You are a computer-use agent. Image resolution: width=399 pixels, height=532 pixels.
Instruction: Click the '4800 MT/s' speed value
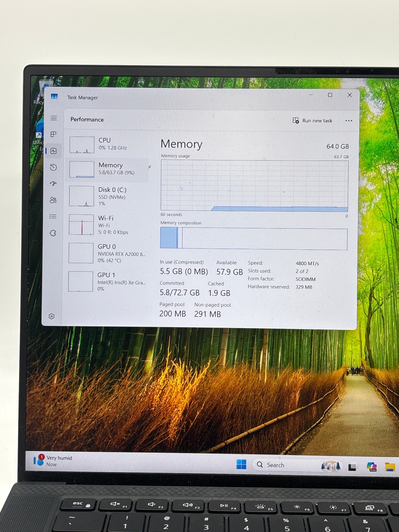(307, 264)
